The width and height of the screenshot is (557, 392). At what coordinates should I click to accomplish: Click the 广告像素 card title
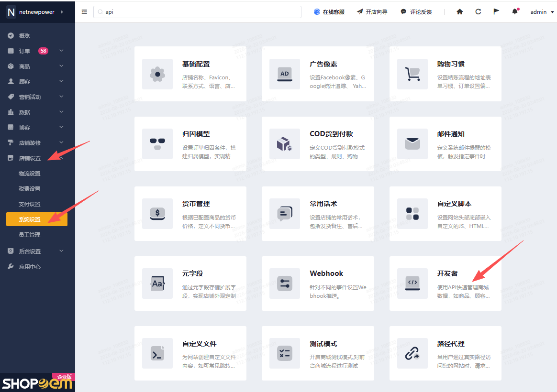click(323, 64)
